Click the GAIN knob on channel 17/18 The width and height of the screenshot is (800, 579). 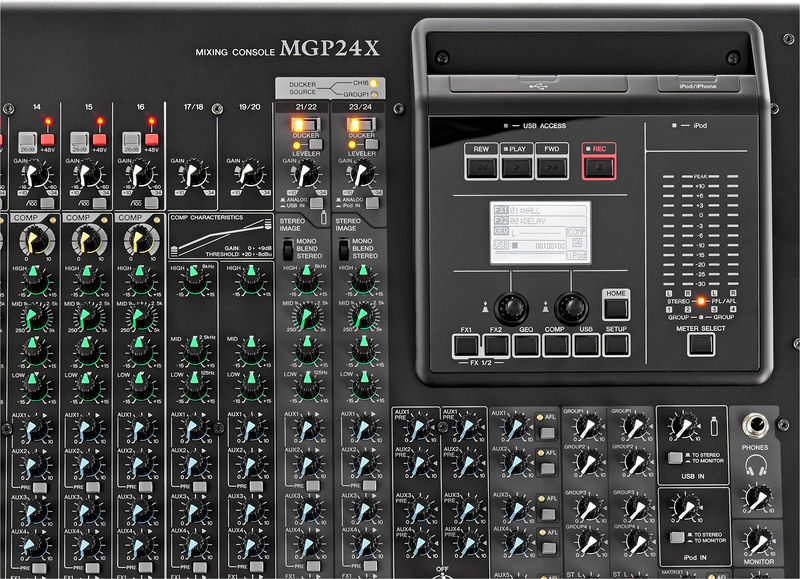[193, 174]
